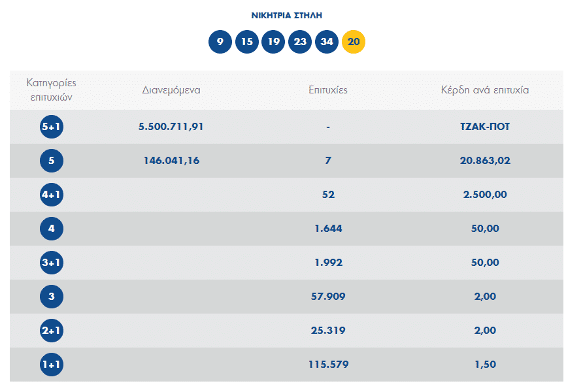Click the 3+1 category badge

point(51,263)
